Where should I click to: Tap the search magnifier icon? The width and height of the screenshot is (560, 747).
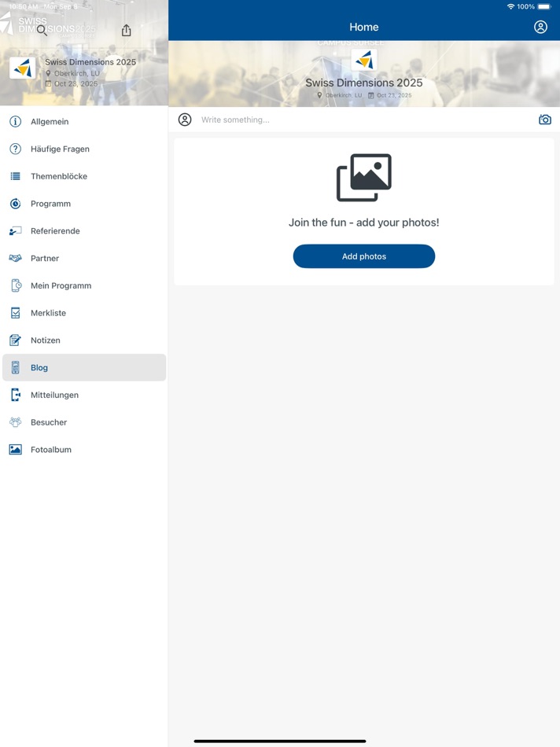[x=42, y=31]
